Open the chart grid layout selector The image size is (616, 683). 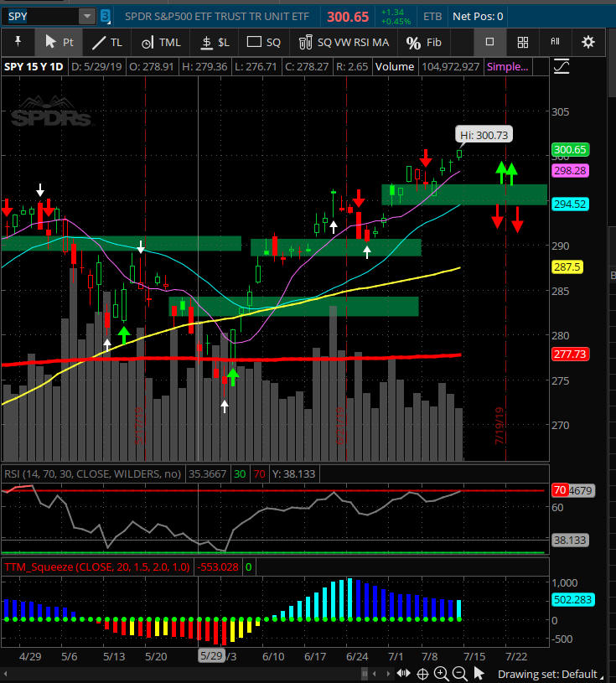coord(522,42)
